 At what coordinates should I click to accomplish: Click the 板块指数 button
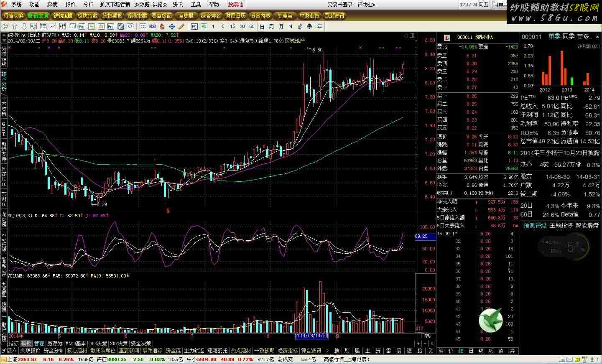[x=87, y=16]
